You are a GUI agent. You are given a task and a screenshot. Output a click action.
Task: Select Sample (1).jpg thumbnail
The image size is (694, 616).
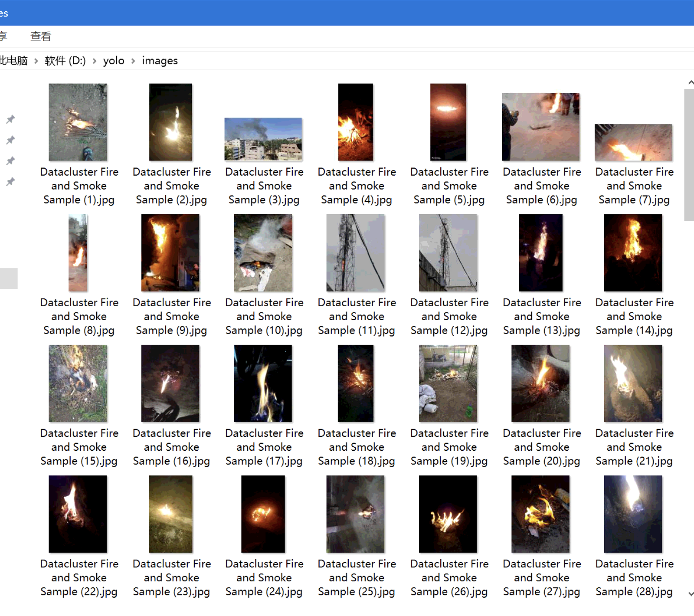(78, 122)
